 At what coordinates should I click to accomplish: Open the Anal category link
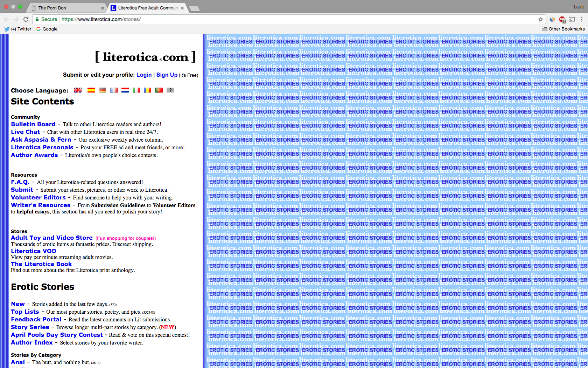[x=18, y=362]
